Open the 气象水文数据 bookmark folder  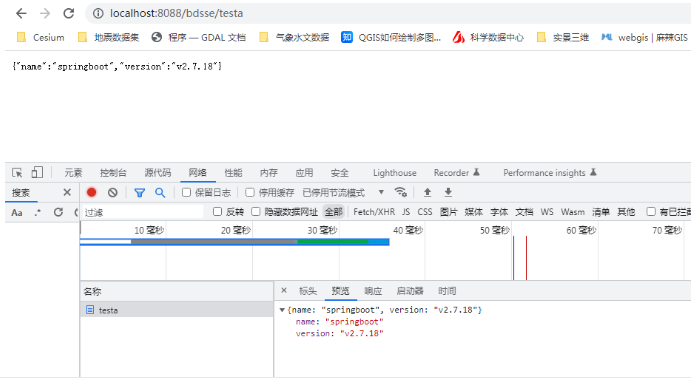click(294, 37)
